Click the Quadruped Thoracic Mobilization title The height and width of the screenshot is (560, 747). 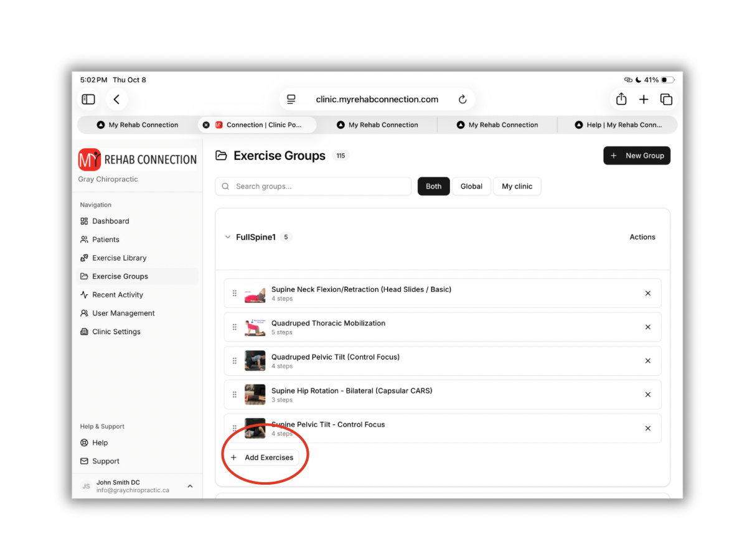pyautogui.click(x=328, y=324)
